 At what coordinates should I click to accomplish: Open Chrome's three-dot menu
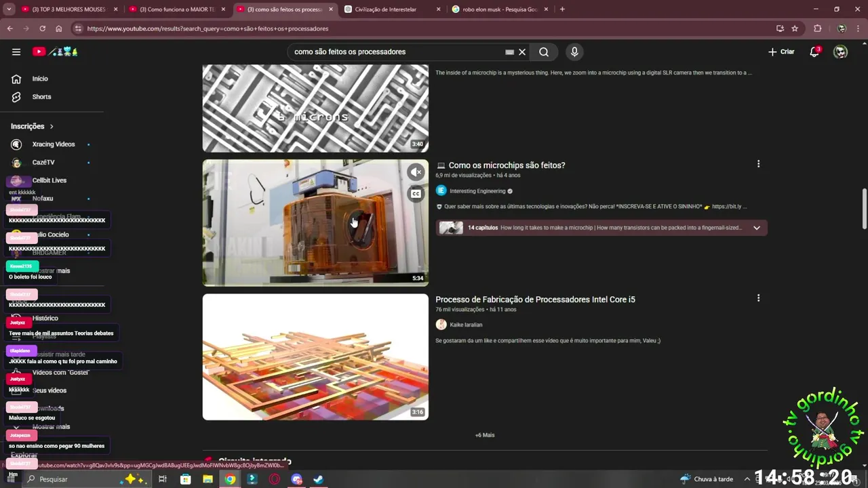859,28
